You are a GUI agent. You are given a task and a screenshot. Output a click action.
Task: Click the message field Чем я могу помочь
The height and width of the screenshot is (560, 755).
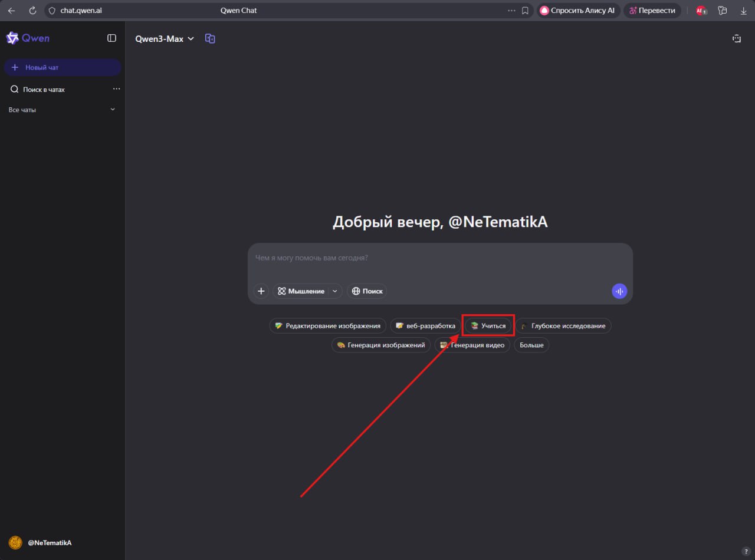coord(440,258)
